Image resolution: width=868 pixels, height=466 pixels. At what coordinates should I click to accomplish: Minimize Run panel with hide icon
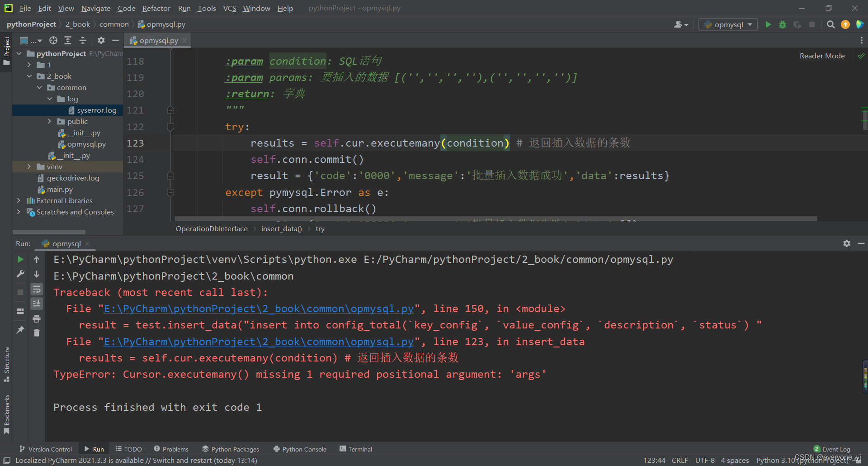click(861, 243)
